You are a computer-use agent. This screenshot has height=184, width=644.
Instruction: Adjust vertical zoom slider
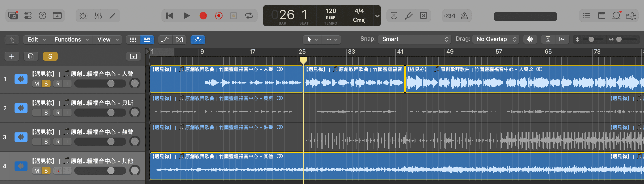(x=591, y=39)
